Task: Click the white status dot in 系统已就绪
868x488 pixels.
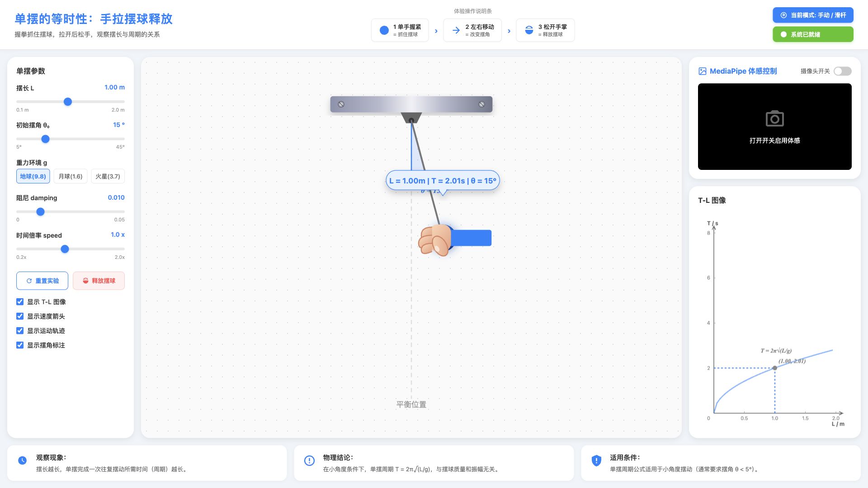Action: pos(783,34)
